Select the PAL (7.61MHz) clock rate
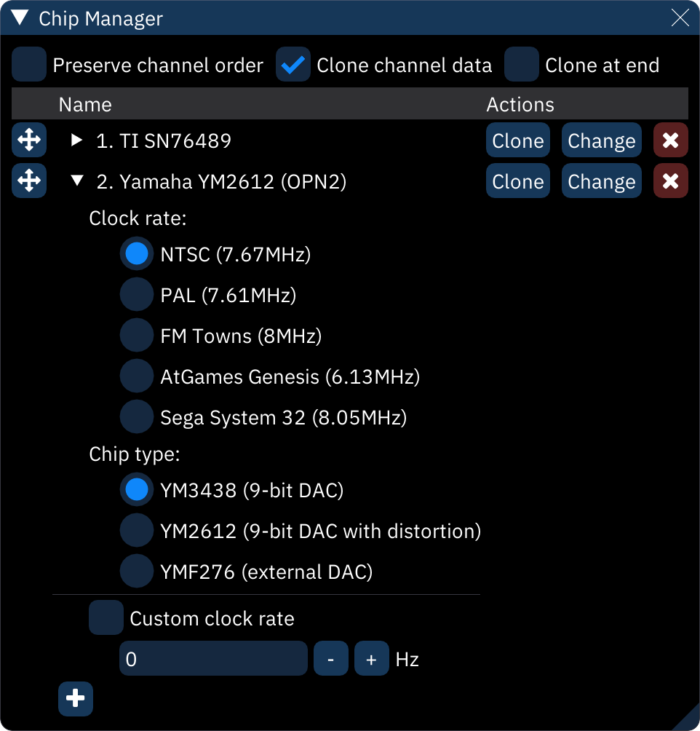This screenshot has width=700, height=731. [136, 294]
